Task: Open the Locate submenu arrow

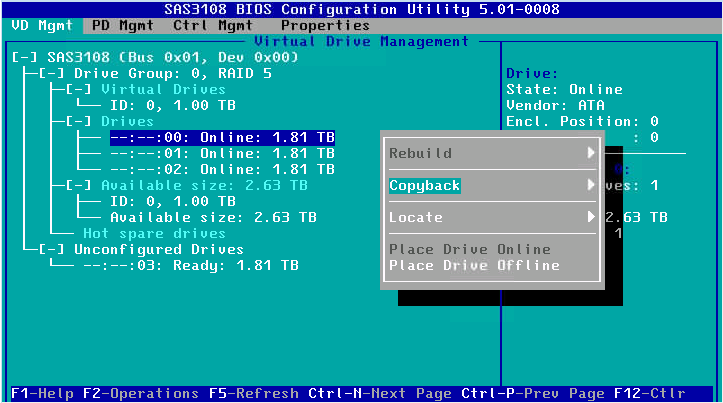Action: pyautogui.click(x=591, y=217)
